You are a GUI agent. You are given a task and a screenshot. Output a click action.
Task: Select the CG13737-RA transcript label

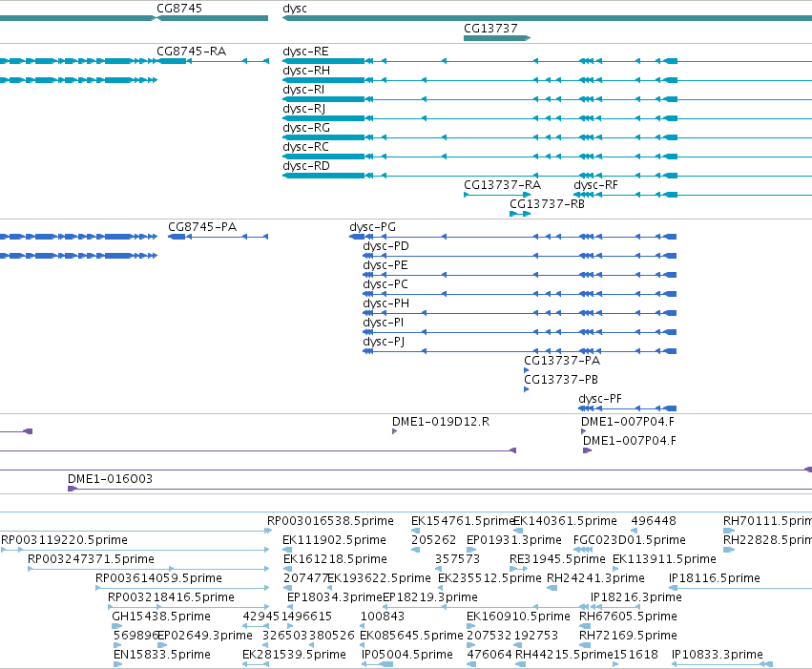pos(502,185)
